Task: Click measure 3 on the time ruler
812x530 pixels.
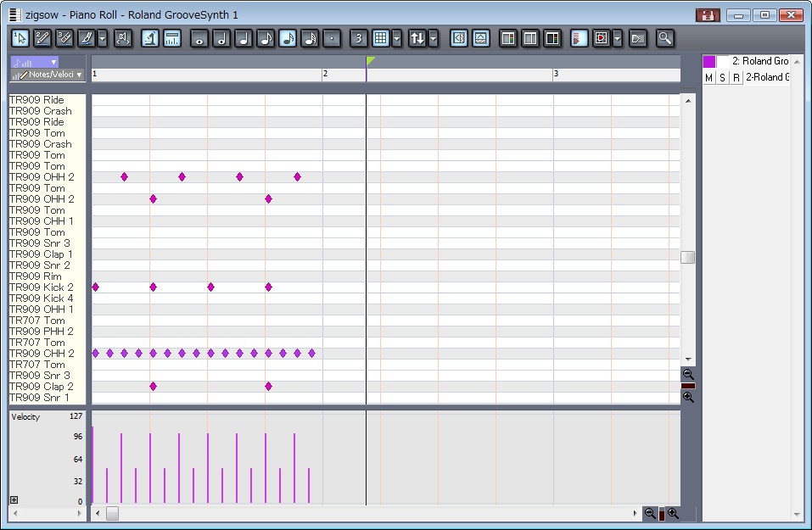Action: click(x=557, y=75)
